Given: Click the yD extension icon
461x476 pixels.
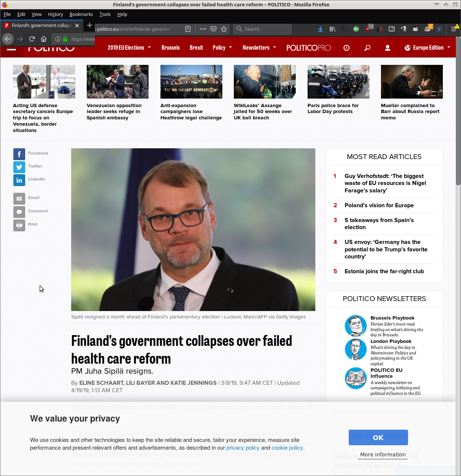Looking at the screenshot, I should (x=380, y=29).
